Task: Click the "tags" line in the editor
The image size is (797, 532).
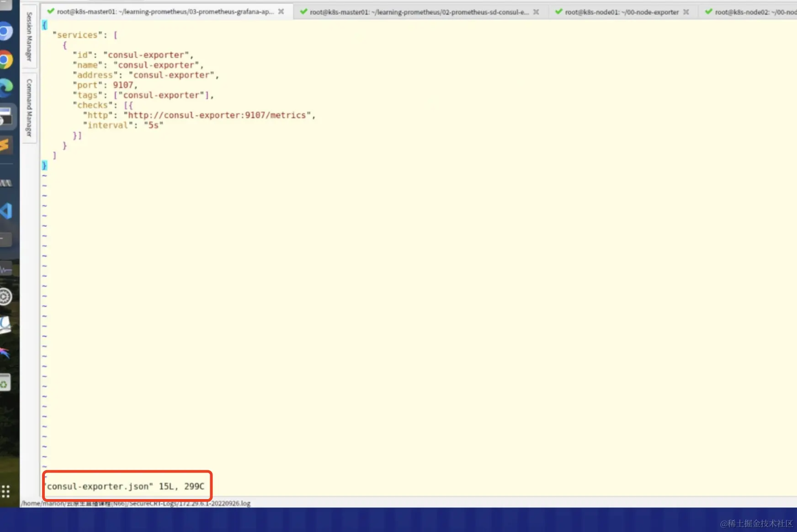Action: (x=143, y=95)
